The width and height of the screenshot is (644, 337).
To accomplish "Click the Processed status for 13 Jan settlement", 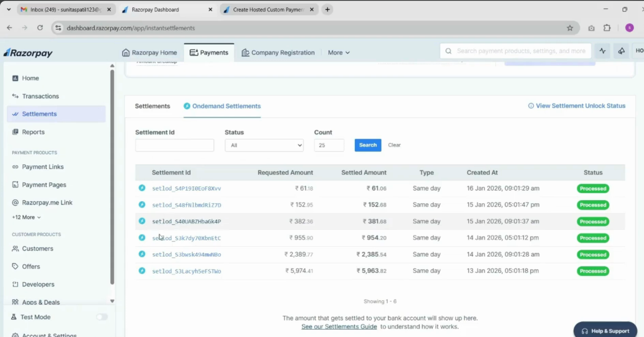I will (593, 271).
